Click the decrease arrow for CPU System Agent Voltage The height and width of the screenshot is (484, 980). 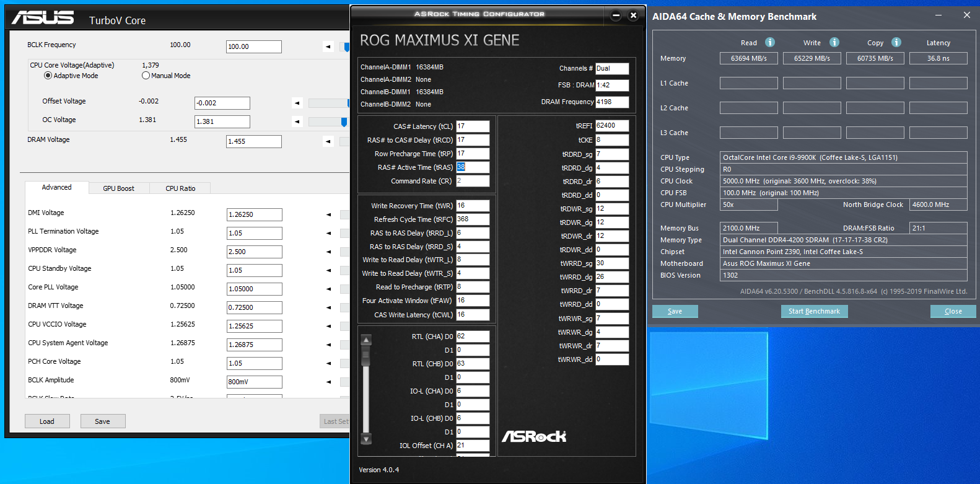tap(329, 345)
